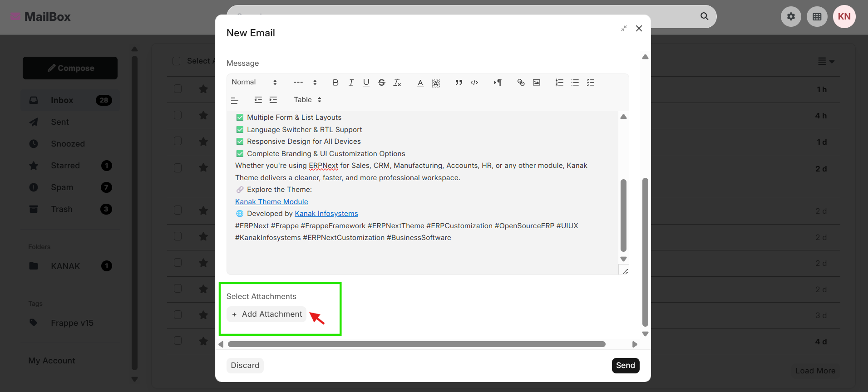868x392 pixels.
Task: Open the apps grid icon in header
Action: pyautogui.click(x=817, y=17)
